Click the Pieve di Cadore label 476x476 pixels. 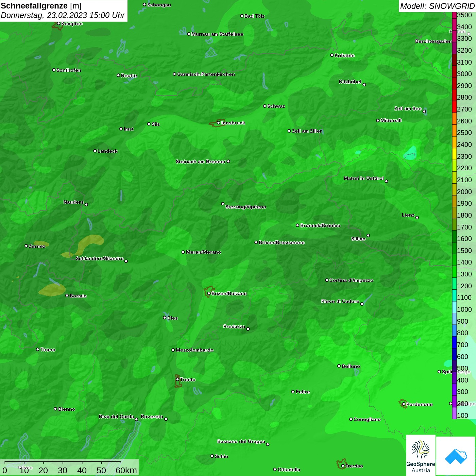coord(340,301)
